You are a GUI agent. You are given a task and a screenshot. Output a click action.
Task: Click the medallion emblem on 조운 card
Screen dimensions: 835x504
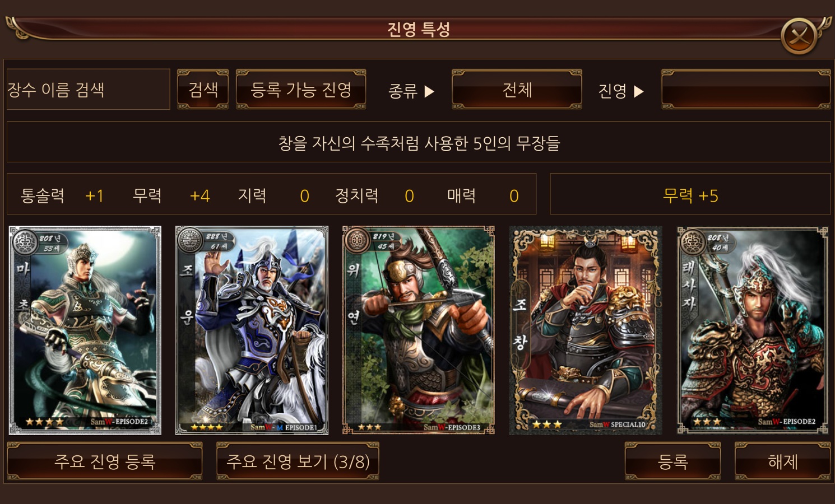(x=190, y=241)
